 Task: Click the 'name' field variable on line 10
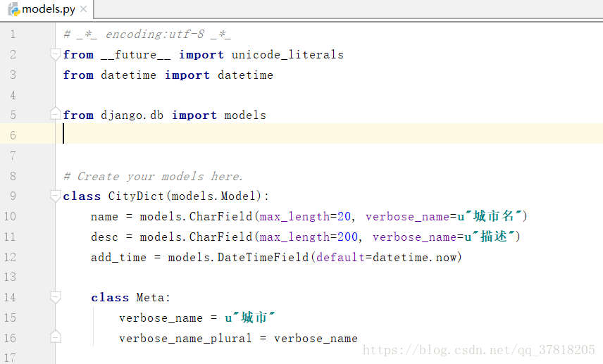[104, 216]
